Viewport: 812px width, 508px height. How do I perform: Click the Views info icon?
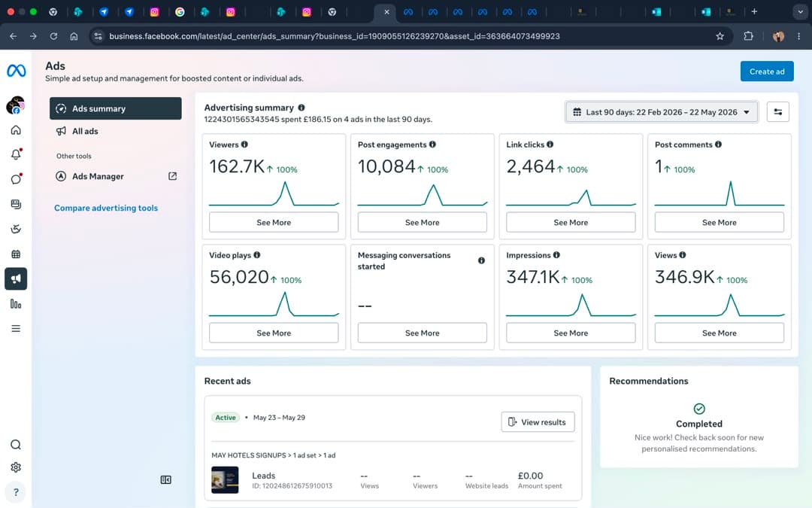tap(683, 255)
